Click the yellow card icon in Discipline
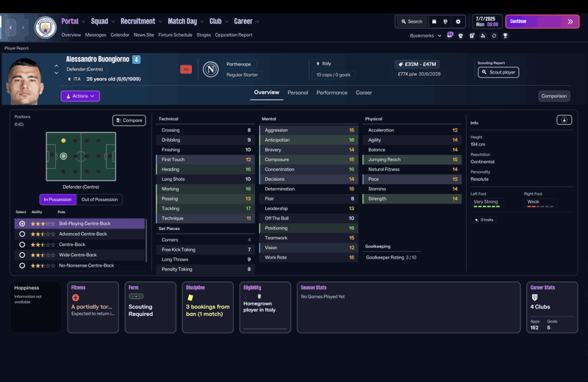588x382 pixels. click(x=190, y=298)
